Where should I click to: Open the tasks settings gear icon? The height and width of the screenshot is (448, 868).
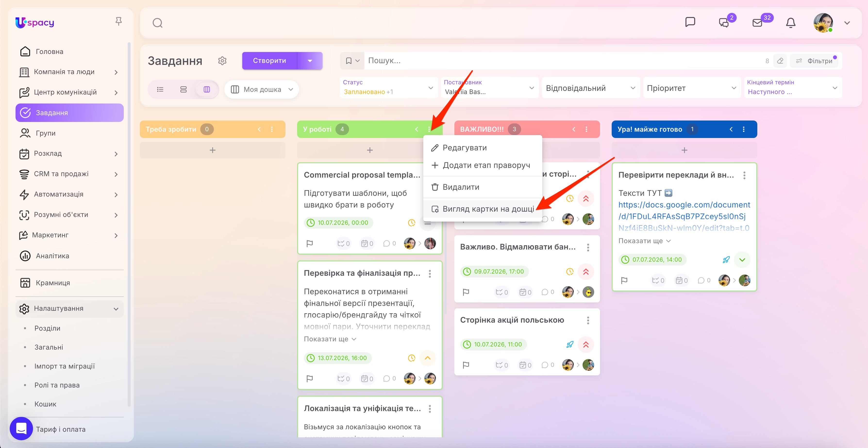[x=222, y=61]
